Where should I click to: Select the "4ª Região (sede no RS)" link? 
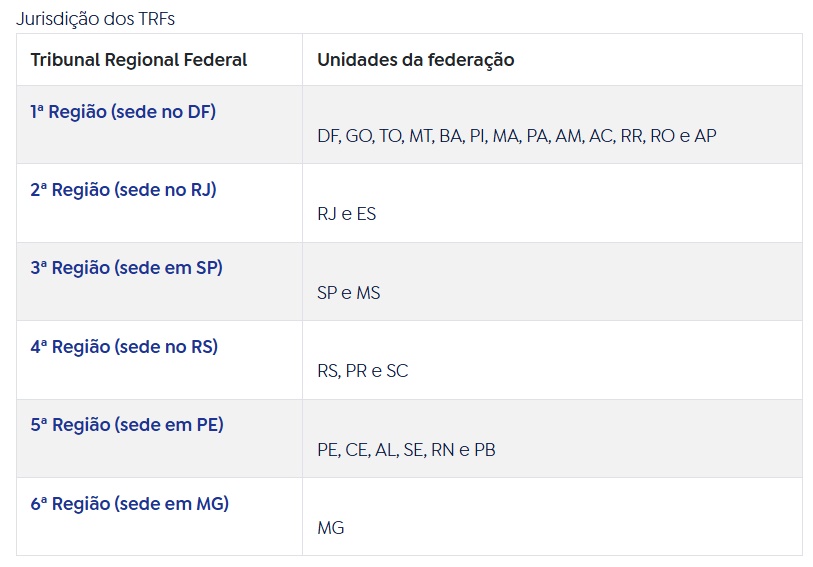124,347
